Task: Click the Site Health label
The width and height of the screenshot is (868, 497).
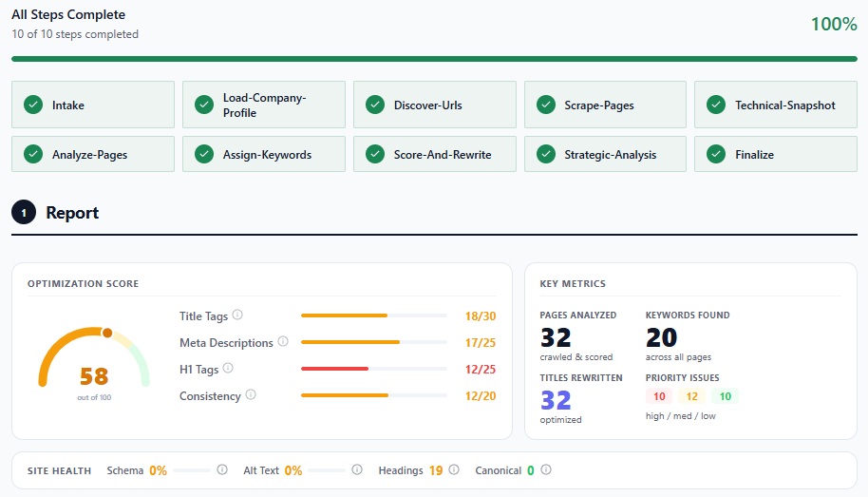Action: 59,471
